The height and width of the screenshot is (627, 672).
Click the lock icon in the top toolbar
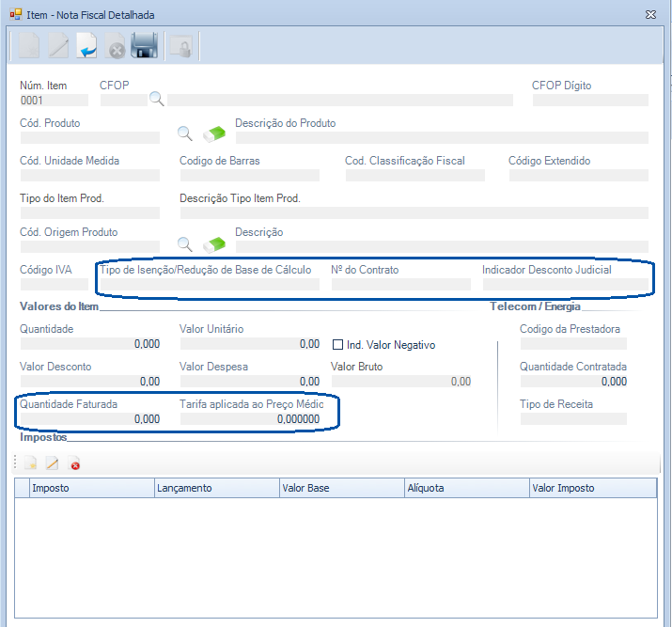tap(180, 46)
